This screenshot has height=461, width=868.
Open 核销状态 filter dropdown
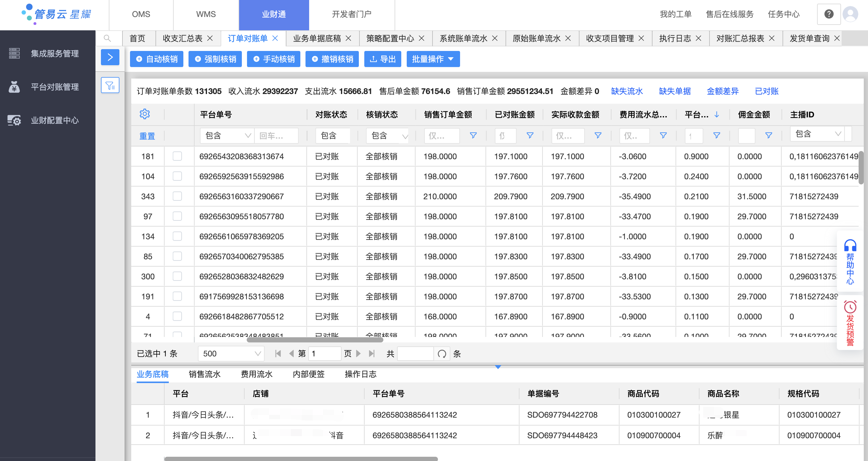point(388,136)
